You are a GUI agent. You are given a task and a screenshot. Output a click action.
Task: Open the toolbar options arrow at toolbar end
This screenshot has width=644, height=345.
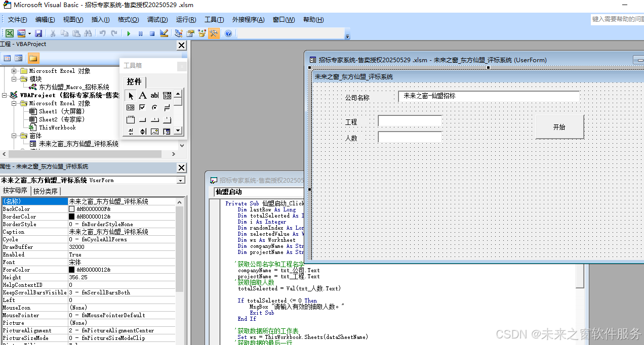click(x=347, y=36)
